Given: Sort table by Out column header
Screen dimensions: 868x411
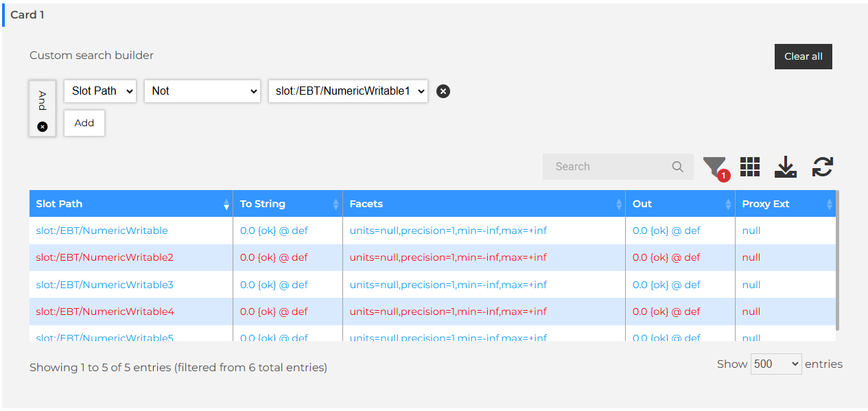Looking at the screenshot, I should coord(679,204).
